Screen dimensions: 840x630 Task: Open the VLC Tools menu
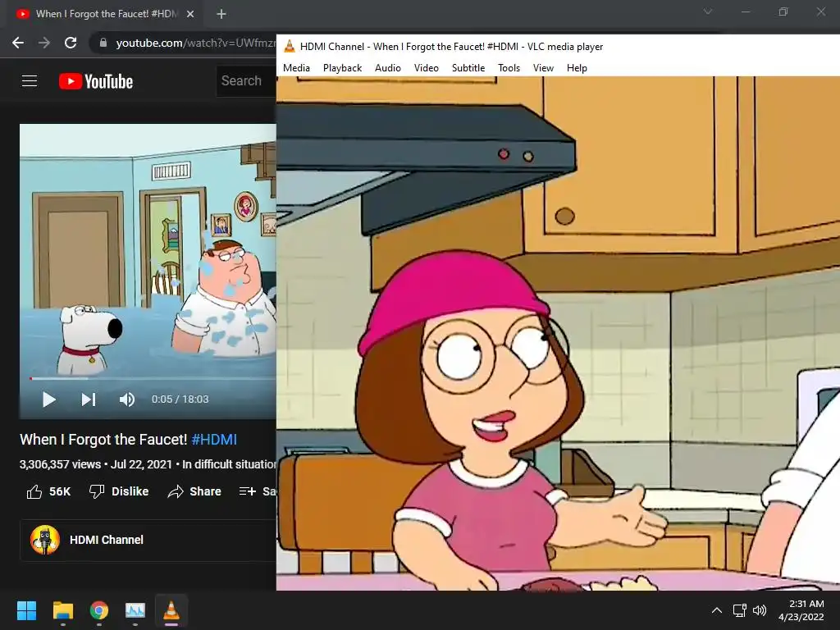pos(509,68)
